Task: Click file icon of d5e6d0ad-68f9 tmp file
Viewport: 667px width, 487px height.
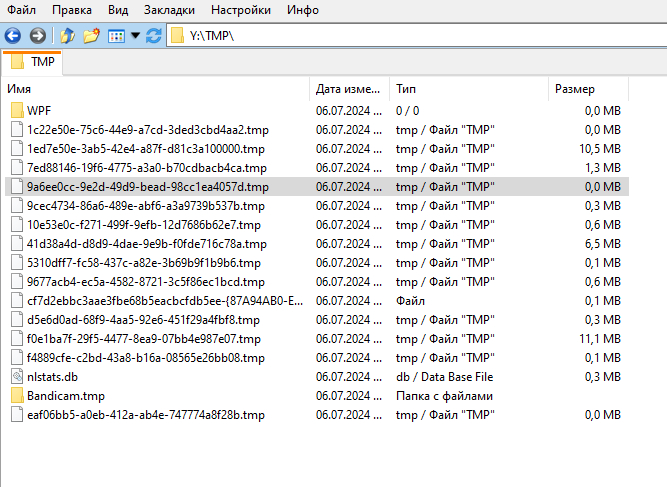Action: [17, 320]
